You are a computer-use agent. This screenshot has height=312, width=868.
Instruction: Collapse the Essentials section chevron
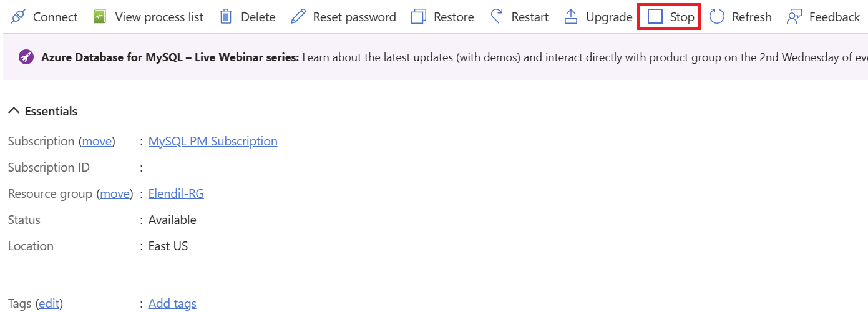[14, 111]
